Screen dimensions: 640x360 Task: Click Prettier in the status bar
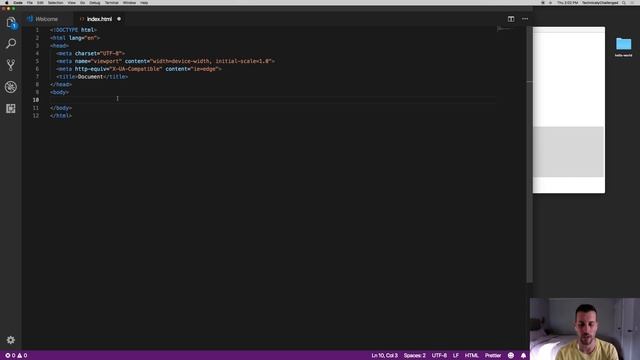tap(493, 356)
